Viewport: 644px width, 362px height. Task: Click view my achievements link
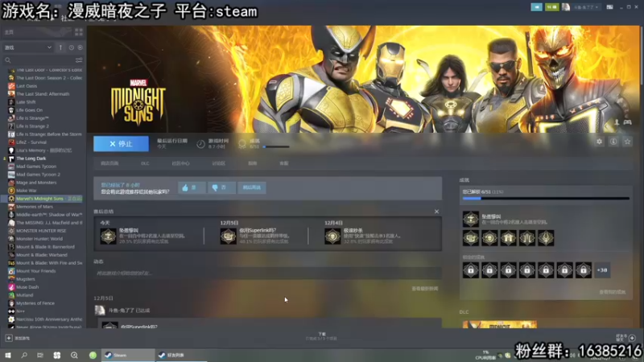click(612, 292)
